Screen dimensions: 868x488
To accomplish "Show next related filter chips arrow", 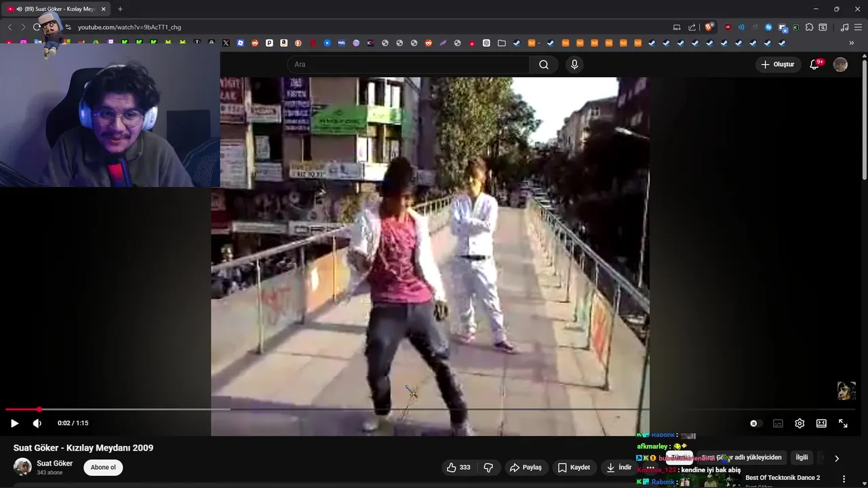I will tap(837, 458).
